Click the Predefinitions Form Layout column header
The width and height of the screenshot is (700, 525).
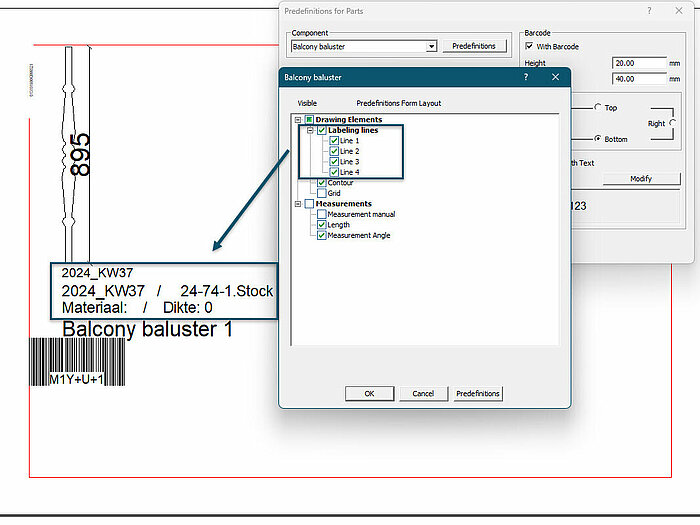pyautogui.click(x=399, y=103)
